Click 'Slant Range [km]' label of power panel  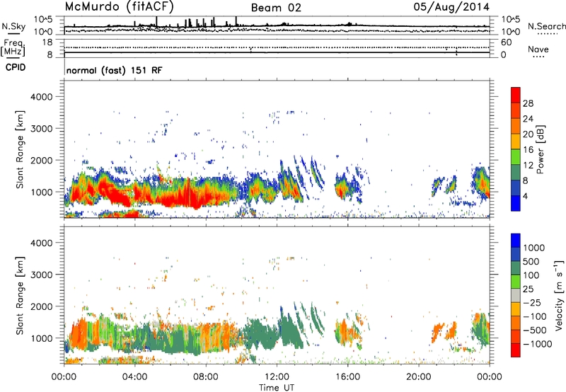coord(20,149)
